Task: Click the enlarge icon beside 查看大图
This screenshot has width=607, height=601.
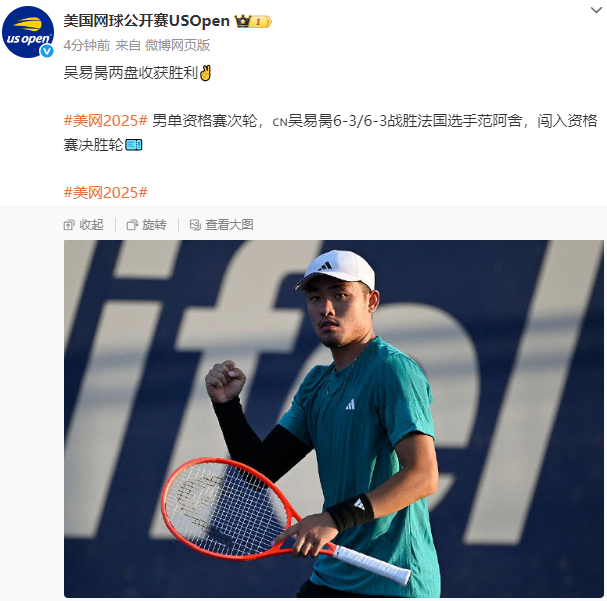Action: [195, 224]
